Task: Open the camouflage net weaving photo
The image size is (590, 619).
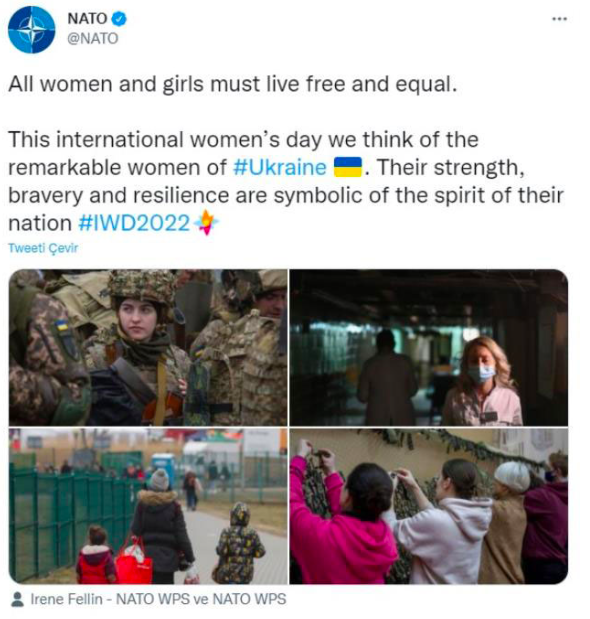Action: pyautogui.click(x=429, y=506)
